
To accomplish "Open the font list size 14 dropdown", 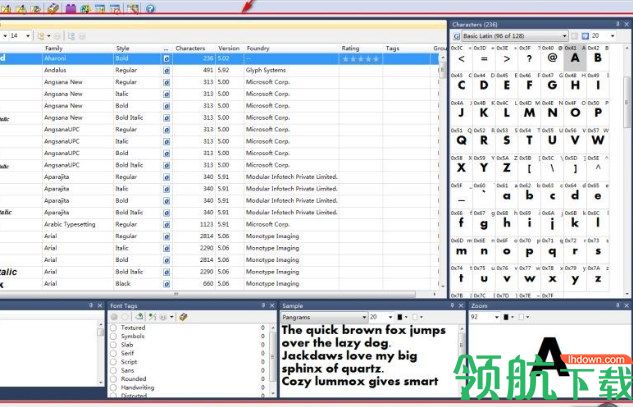I will pos(28,36).
